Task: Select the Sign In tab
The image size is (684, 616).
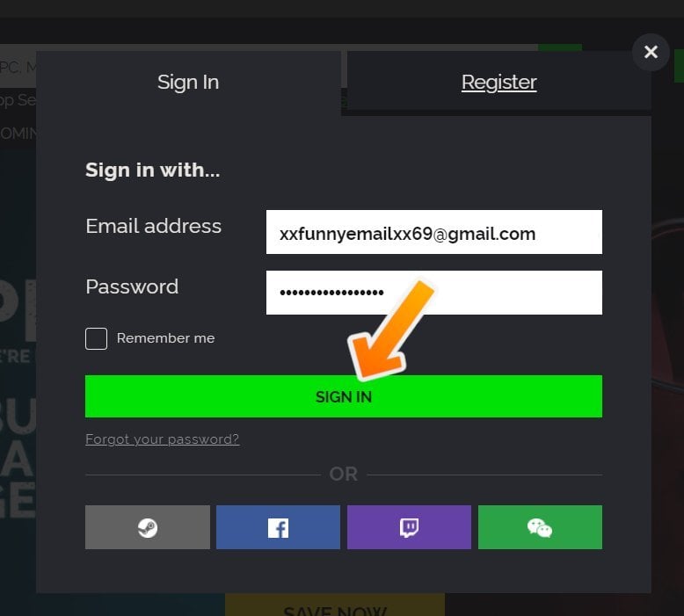Action: 188,83
